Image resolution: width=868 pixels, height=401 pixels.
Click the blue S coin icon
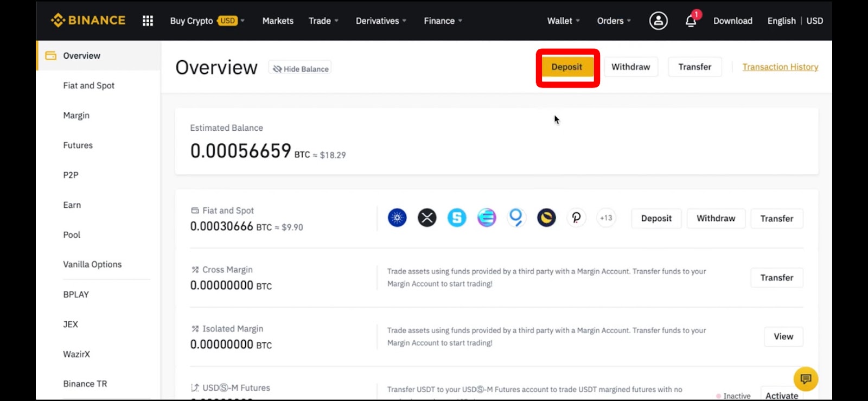click(457, 218)
